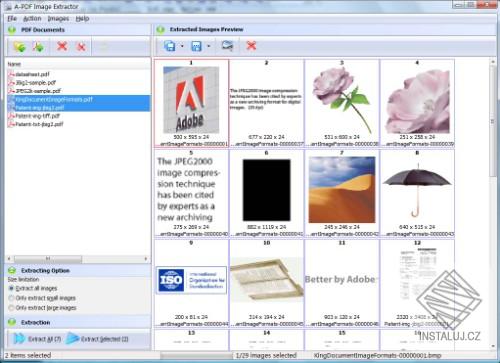Viewport: 500px width, 363px height.
Task: Select the Extract all images radio button
Action: click(11, 288)
